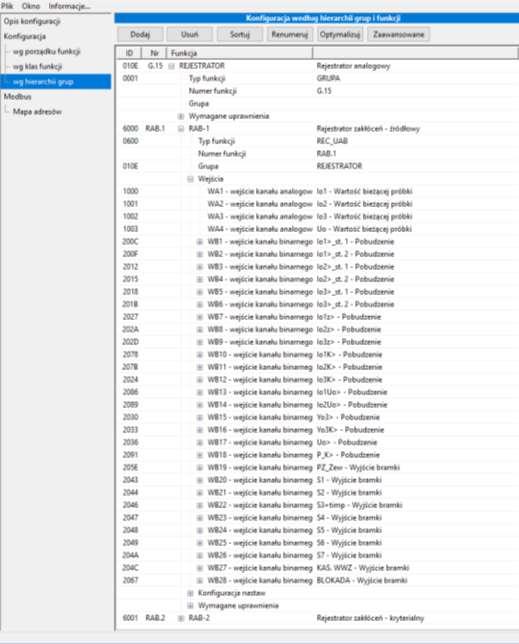The image size is (519, 644).
Task: Select WB7 row with Io1z> Pobudzenie
Action: tap(316, 317)
